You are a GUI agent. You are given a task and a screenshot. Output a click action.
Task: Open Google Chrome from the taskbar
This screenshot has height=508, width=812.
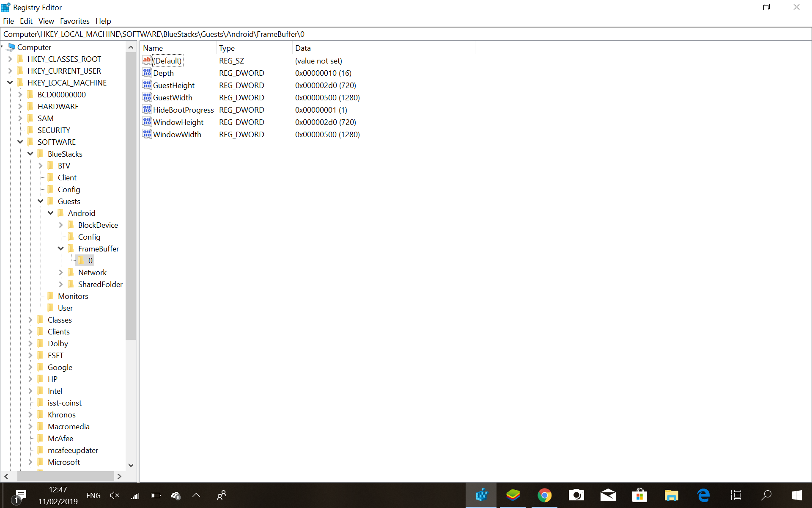click(545, 495)
